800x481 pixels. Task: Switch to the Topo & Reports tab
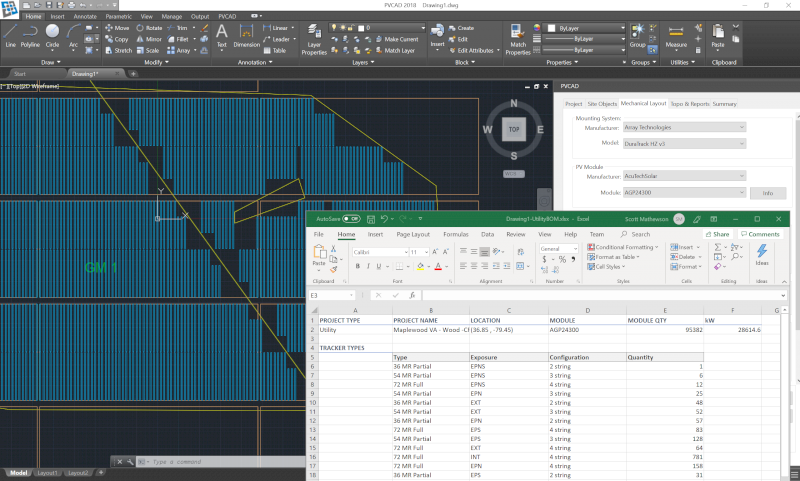(x=689, y=104)
